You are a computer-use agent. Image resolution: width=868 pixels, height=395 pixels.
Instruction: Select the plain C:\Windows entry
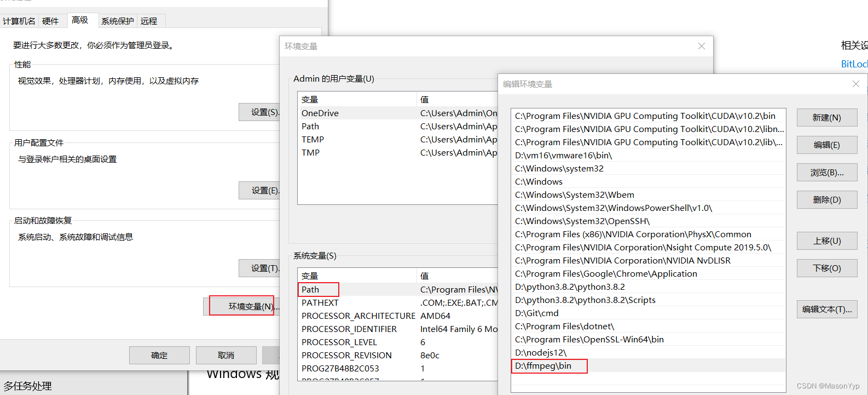pyautogui.click(x=649, y=181)
